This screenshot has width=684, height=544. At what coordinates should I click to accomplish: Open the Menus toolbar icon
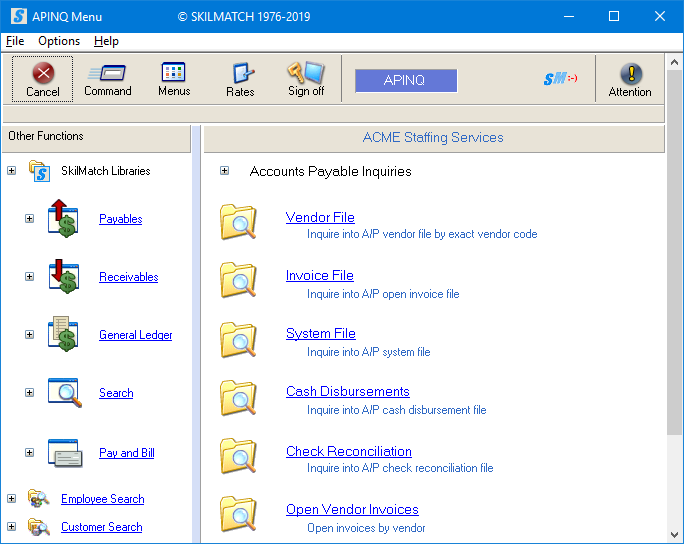click(x=174, y=72)
